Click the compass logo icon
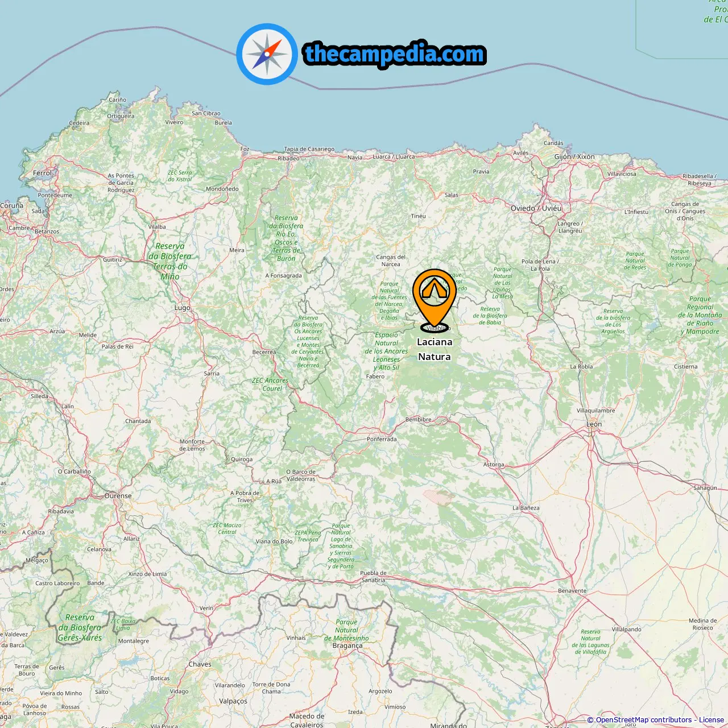Image resolution: width=728 pixels, height=728 pixels. tap(267, 54)
